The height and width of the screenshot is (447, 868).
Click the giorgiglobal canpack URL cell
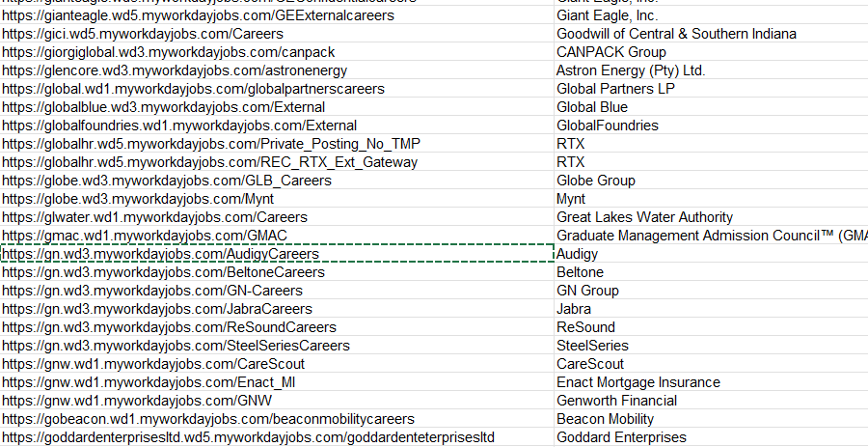point(277,52)
